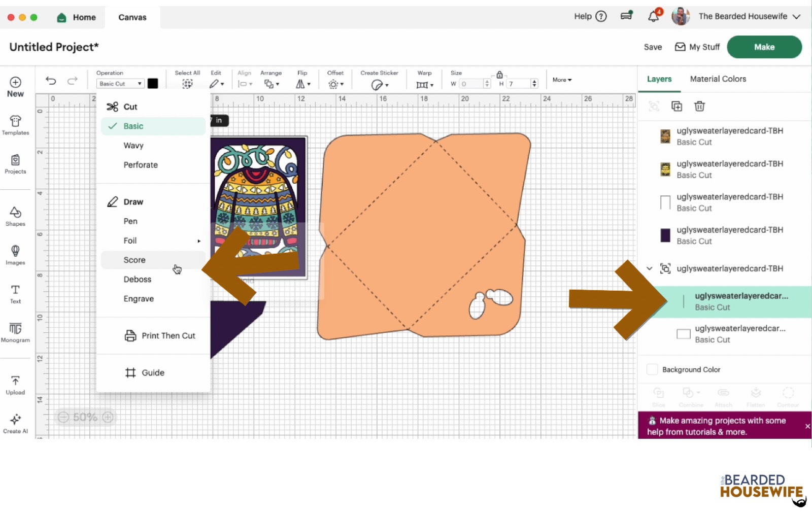The width and height of the screenshot is (812, 516).
Task: Click the Upload icon
Action: (15, 385)
